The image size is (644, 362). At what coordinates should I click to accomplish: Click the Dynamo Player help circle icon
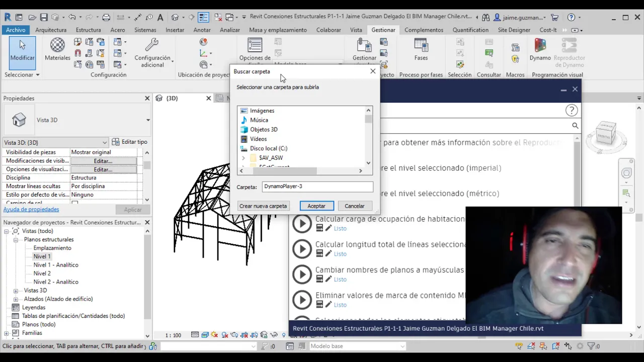[572, 110]
